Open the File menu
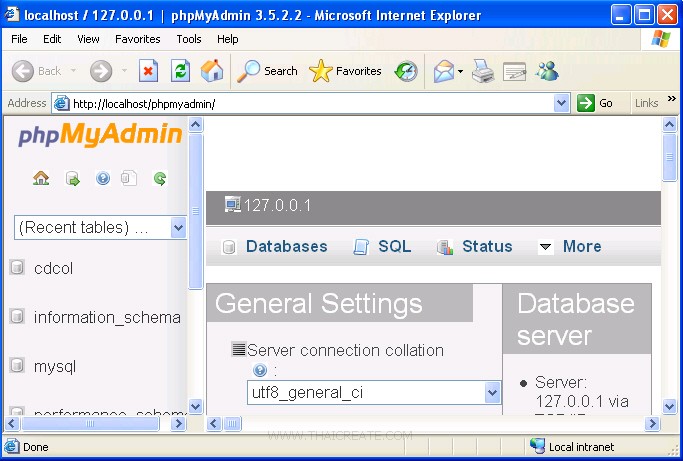Screen dimensions: 683x461 pos(19,39)
